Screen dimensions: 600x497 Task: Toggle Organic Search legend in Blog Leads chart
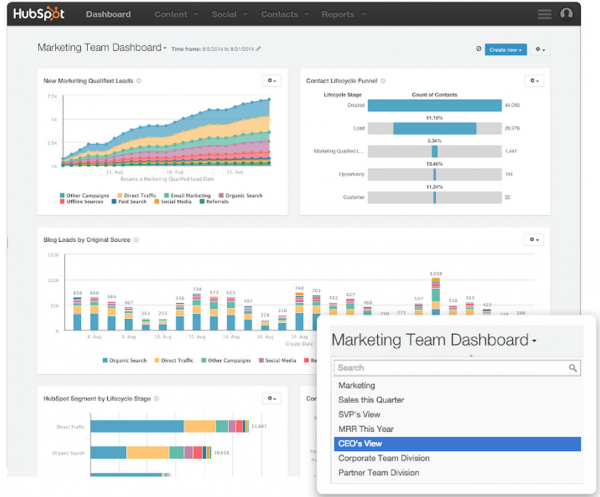pos(125,360)
